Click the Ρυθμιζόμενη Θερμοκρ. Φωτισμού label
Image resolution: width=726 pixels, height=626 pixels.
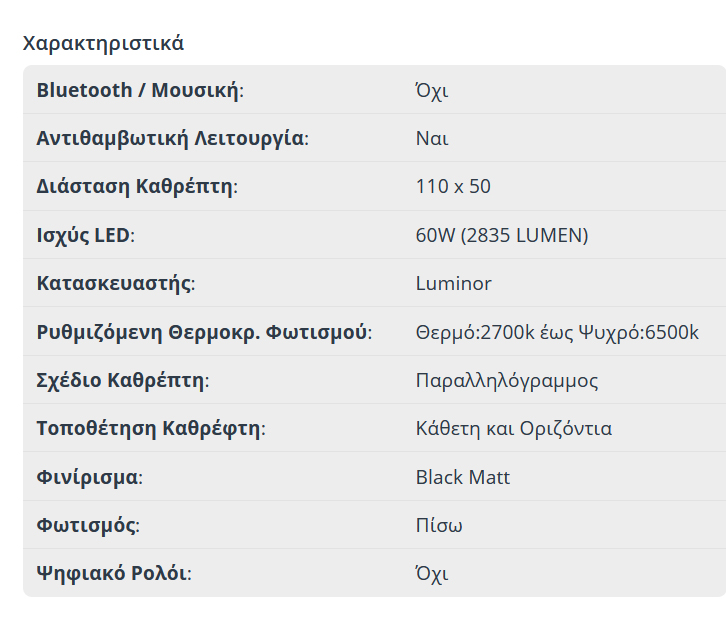(x=203, y=332)
